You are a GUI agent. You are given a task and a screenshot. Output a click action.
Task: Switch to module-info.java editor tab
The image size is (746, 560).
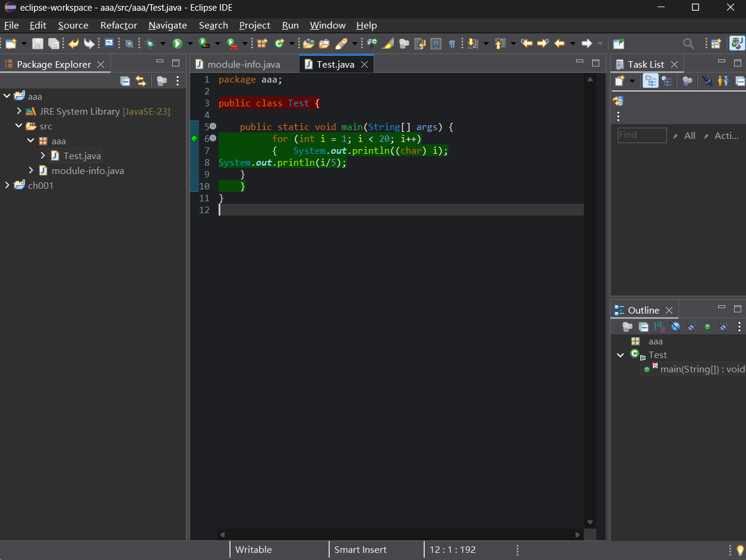[x=244, y=64]
